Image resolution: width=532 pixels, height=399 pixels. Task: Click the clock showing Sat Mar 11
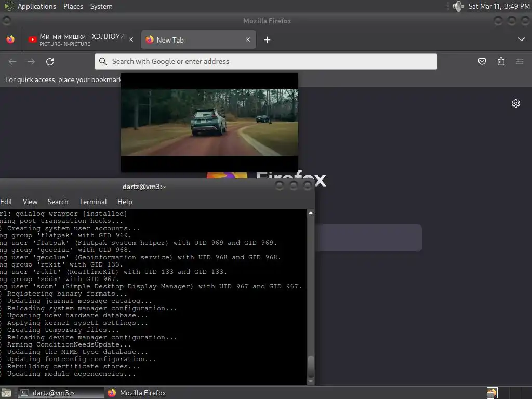499,6
